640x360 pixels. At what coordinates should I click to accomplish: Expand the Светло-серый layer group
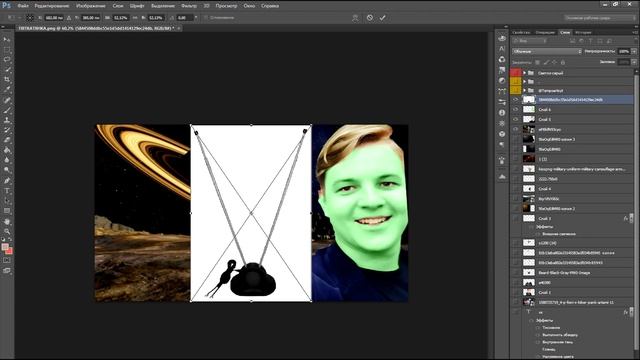tap(525, 73)
